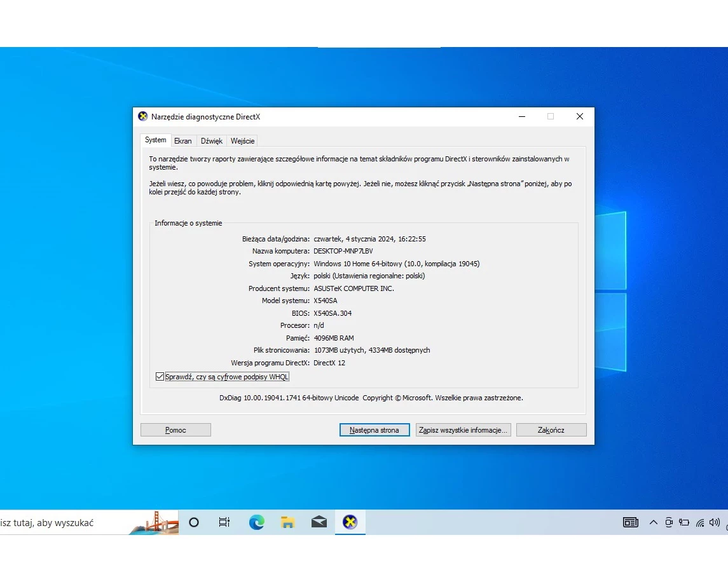Open the volume speaker tray icon
728x582 pixels.
(715, 523)
